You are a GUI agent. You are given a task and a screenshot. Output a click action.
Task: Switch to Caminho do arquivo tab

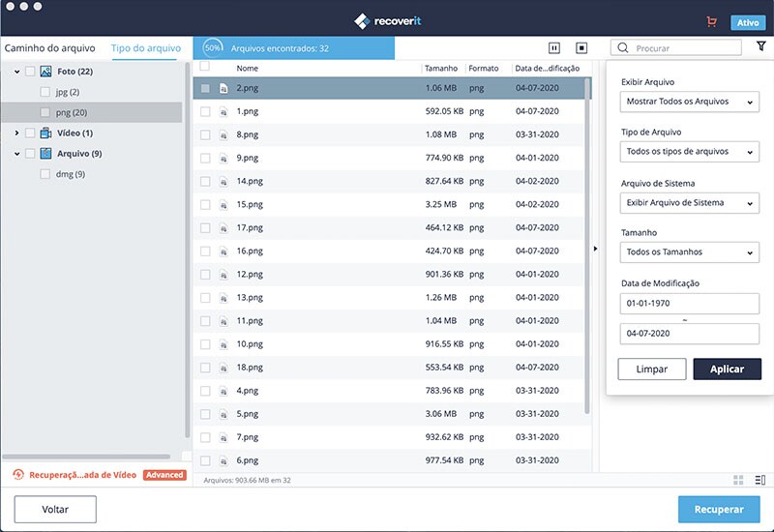point(50,47)
